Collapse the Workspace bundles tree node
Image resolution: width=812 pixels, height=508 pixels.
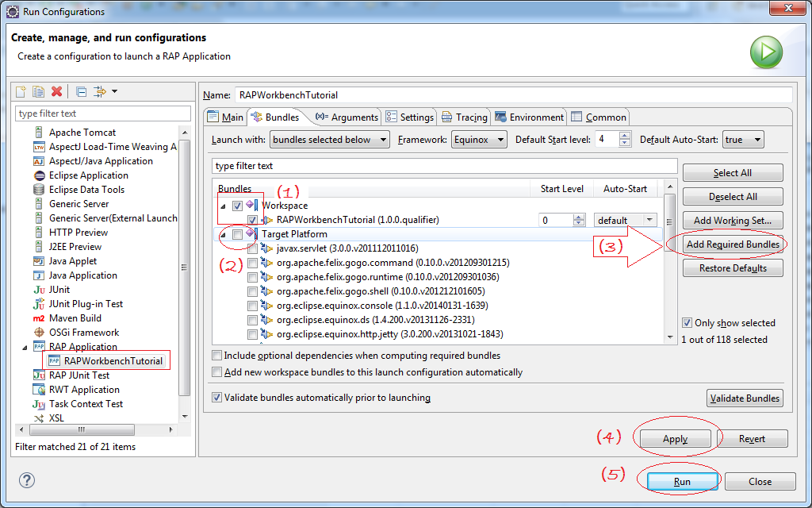point(223,206)
